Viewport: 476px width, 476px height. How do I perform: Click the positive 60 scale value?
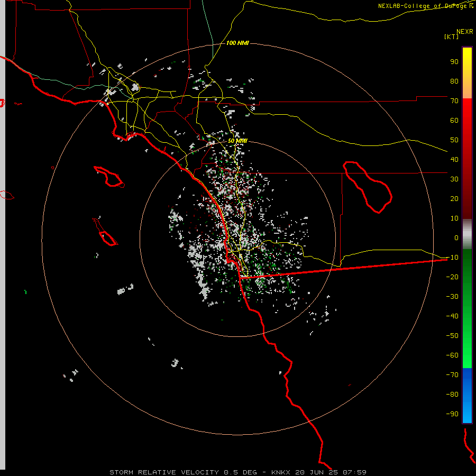pos(454,120)
